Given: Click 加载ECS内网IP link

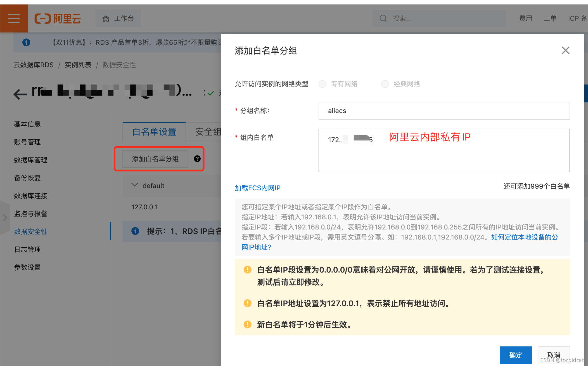Looking at the screenshot, I should tap(258, 188).
